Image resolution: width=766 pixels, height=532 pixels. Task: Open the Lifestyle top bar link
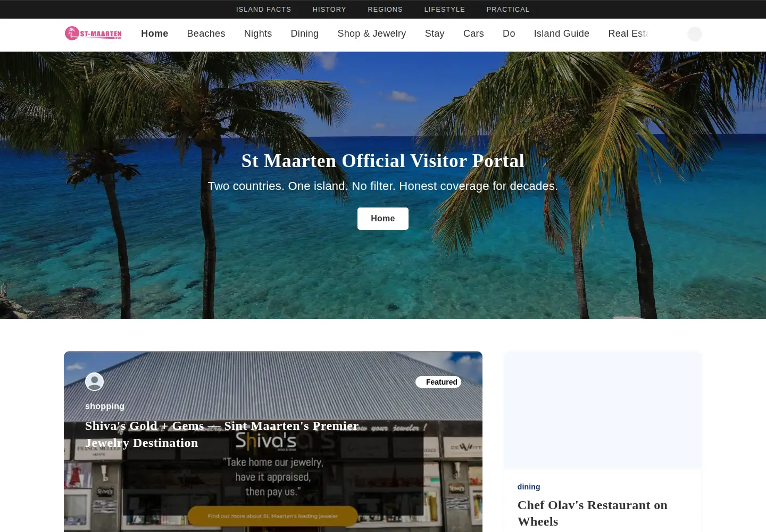(x=445, y=10)
